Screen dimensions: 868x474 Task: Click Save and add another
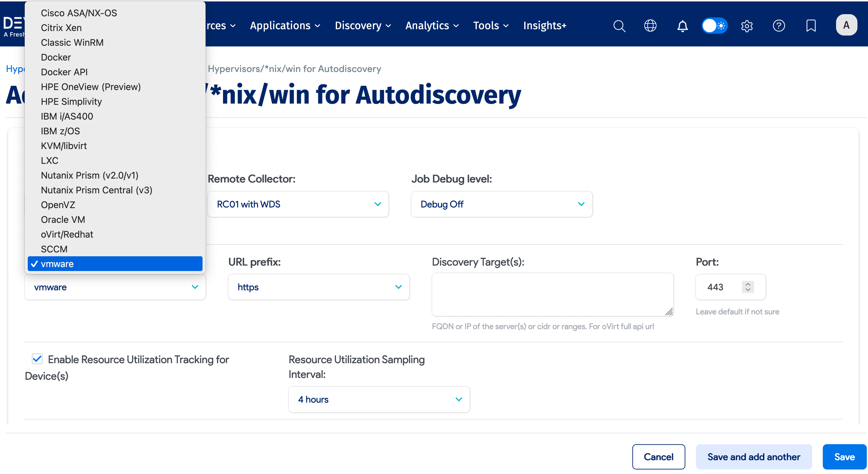tap(753, 457)
